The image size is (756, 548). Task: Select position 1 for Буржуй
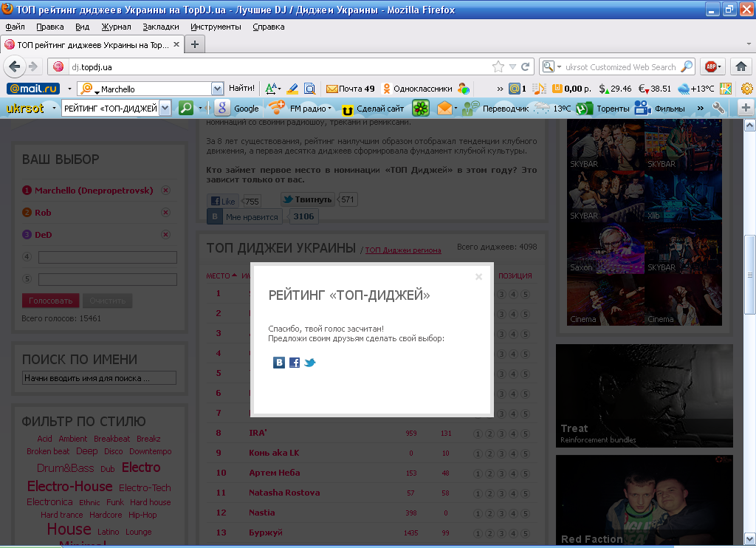[x=478, y=533]
